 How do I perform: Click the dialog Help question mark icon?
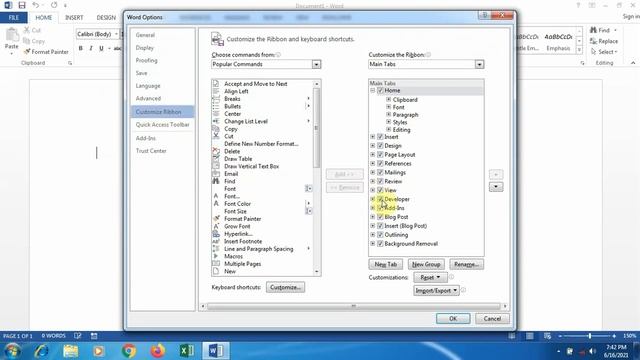484,16
